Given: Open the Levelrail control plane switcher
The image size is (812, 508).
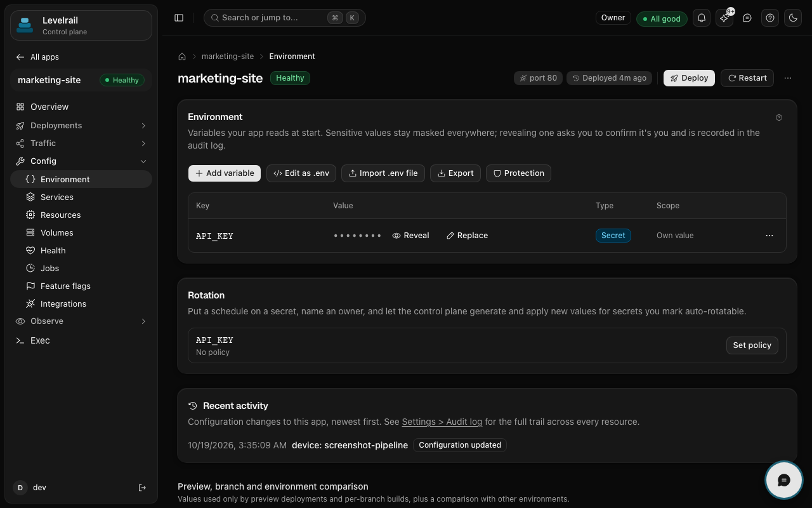Looking at the screenshot, I should 81,25.
